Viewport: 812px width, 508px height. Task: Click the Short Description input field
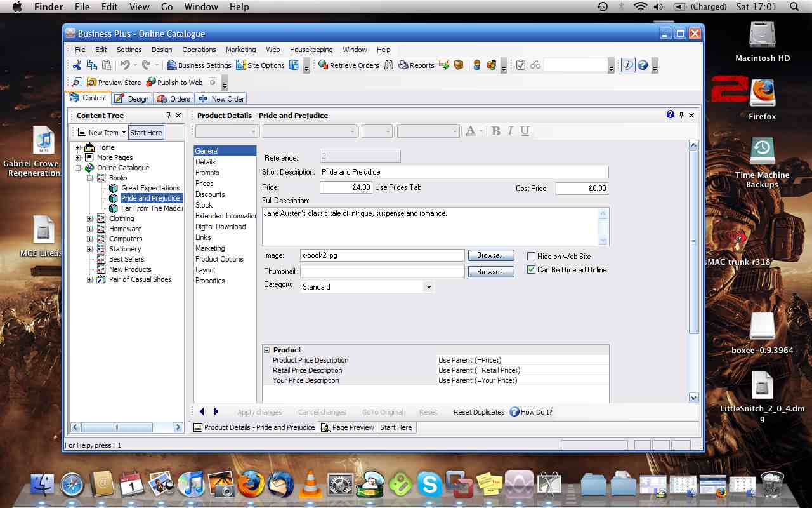tap(463, 172)
